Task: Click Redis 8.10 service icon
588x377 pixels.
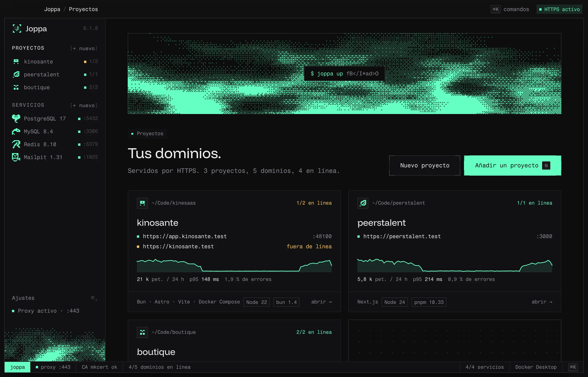Action: 16,144
